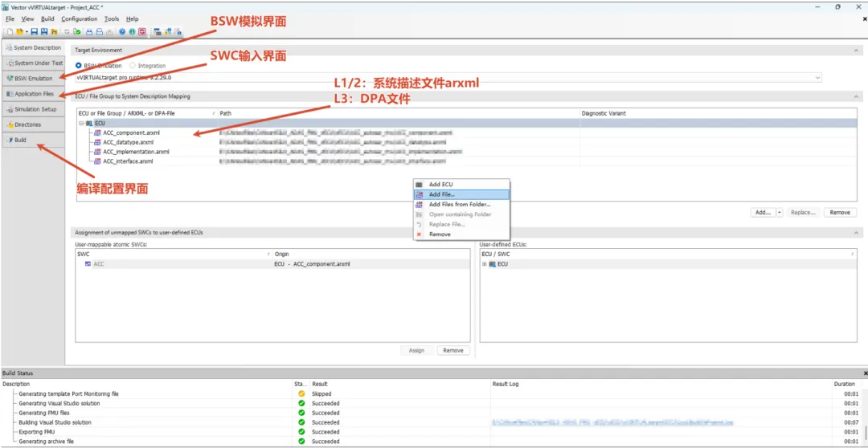Close the Build Status panel

tap(866, 374)
